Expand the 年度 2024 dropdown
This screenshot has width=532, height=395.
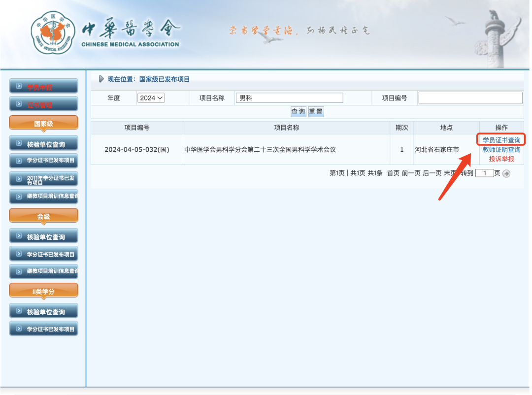tap(151, 98)
